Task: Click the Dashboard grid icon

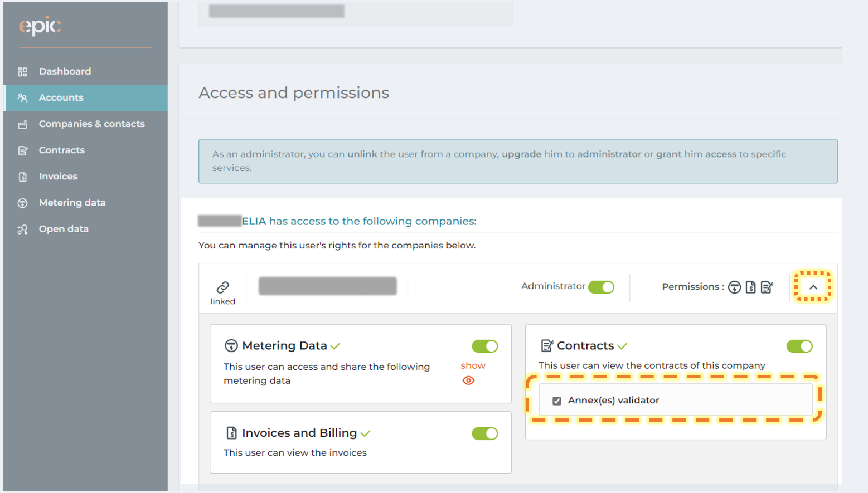Action: [22, 72]
